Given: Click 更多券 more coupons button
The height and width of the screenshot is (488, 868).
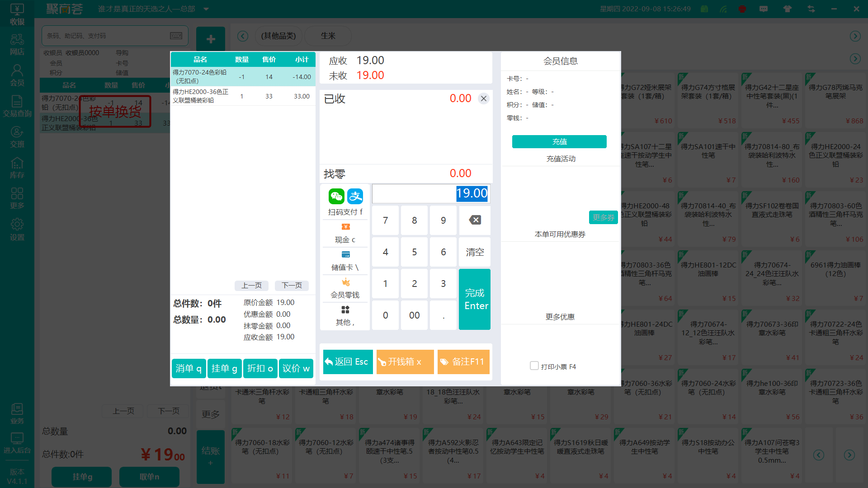Looking at the screenshot, I should click(x=603, y=217).
